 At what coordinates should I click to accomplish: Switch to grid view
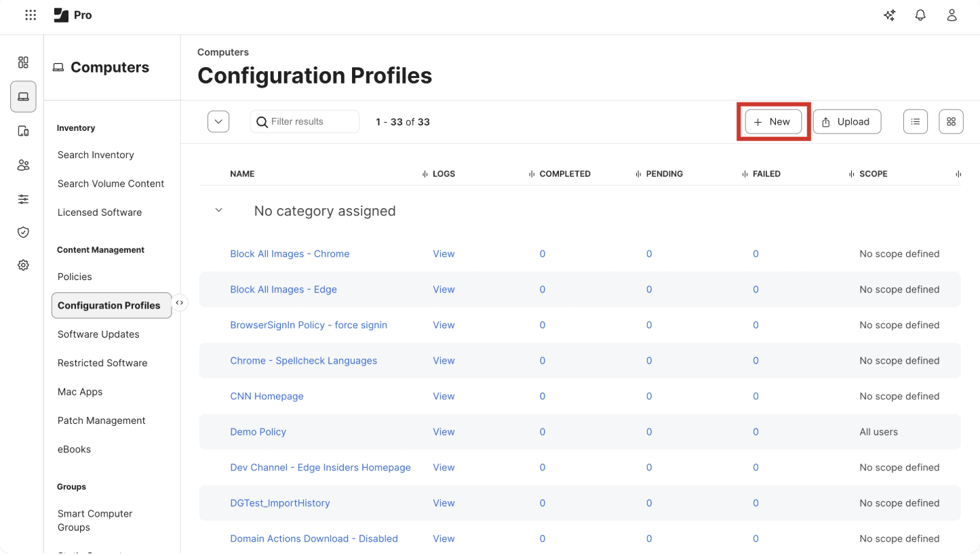951,121
